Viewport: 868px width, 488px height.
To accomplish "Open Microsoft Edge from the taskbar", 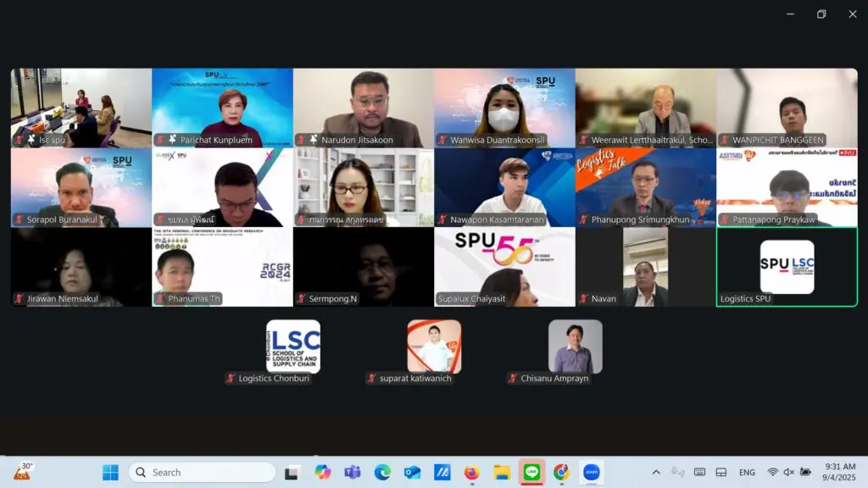I will (382, 472).
